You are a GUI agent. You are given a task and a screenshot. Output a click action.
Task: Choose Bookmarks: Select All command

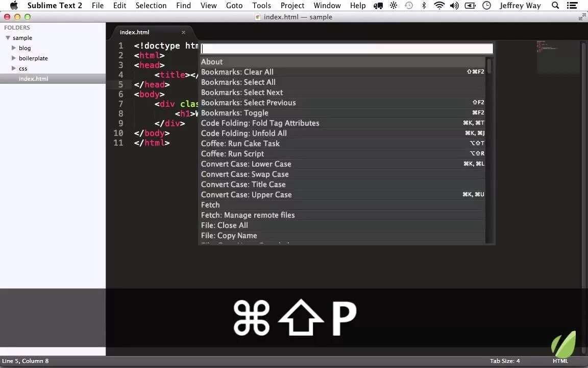coord(343,82)
